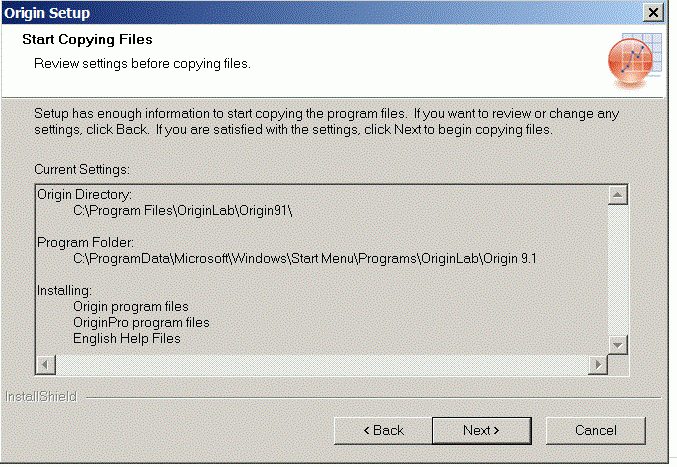The height and width of the screenshot is (467, 677).
Task: Close the Origin Setup window
Action: [653, 13]
